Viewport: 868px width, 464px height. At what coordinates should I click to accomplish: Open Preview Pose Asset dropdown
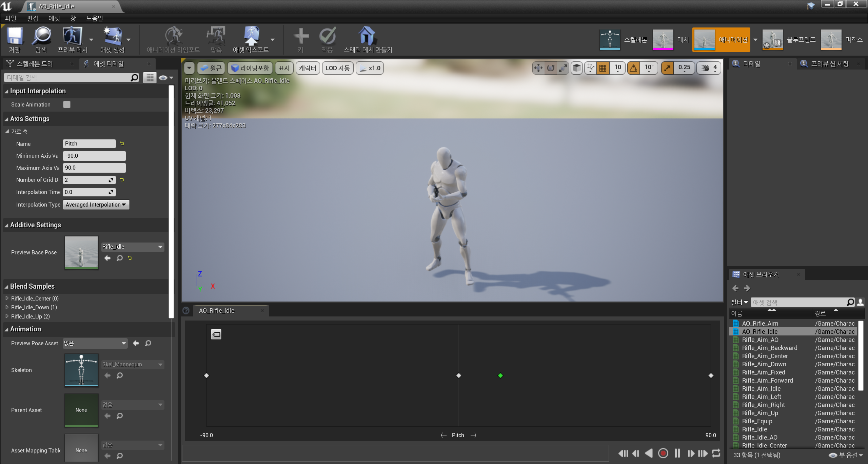point(95,343)
